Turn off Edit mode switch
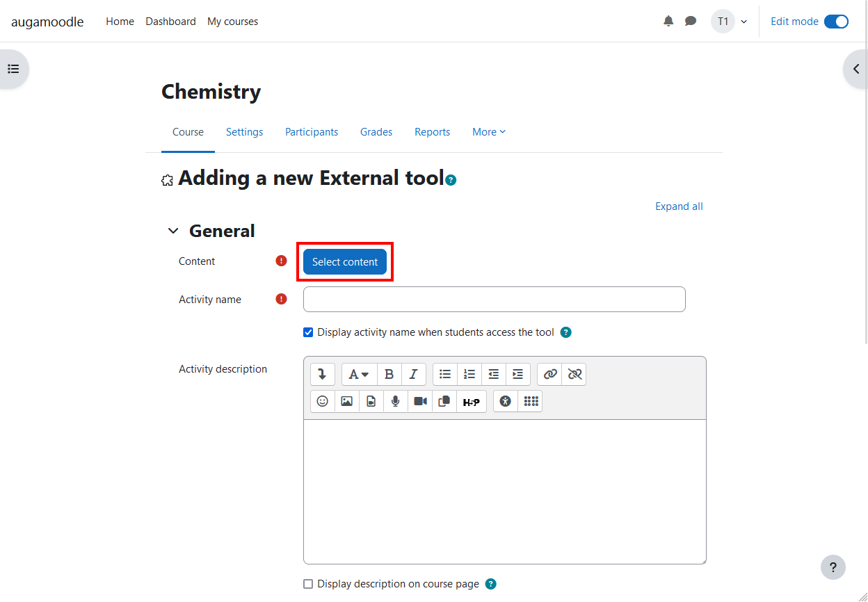Viewport: 868px width, 602px height. (836, 22)
